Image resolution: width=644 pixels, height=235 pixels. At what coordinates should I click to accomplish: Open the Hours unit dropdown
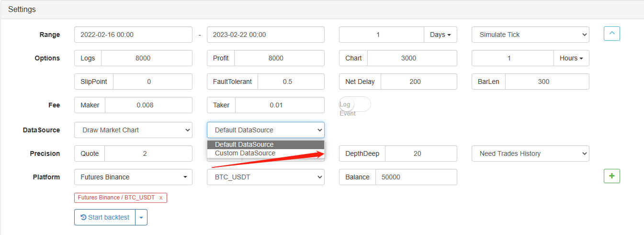point(571,58)
